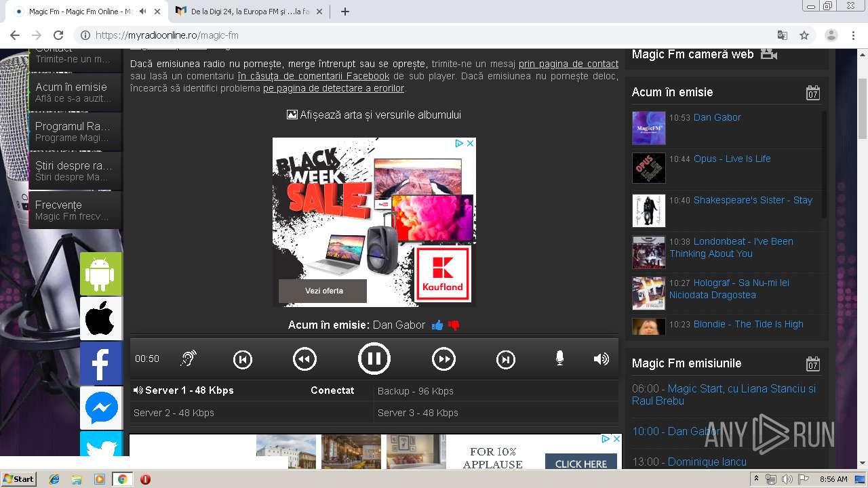This screenshot has width=868, height=488.
Task: Click the rewind button in player
Action: tap(304, 359)
